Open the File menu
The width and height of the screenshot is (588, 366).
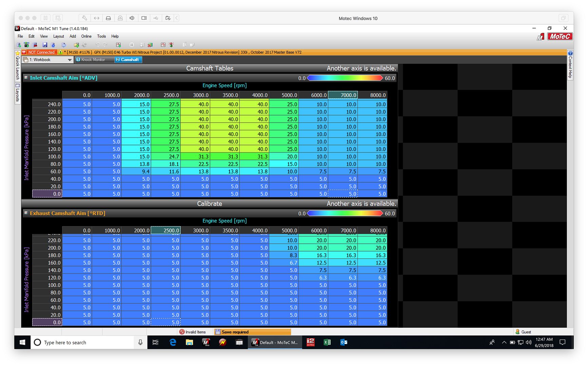pos(20,36)
